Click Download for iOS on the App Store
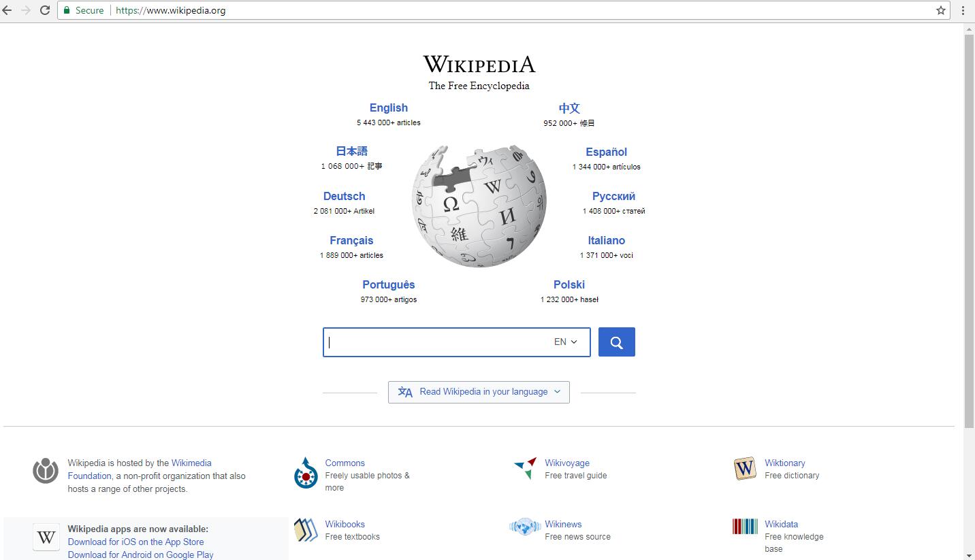The width and height of the screenshot is (975, 560). coord(136,542)
